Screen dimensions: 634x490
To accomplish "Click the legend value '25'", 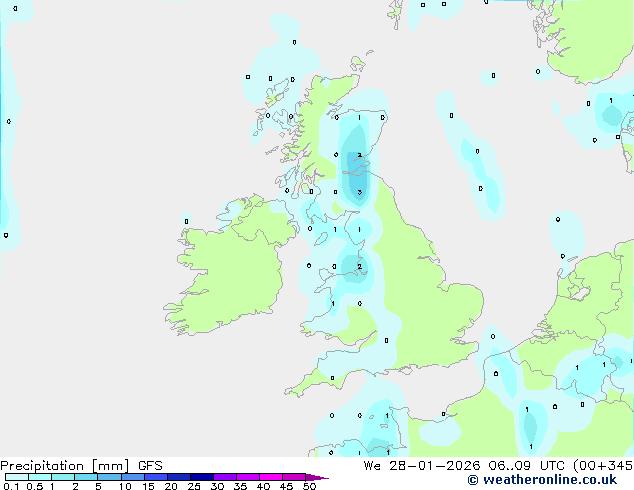I will click(x=194, y=486).
